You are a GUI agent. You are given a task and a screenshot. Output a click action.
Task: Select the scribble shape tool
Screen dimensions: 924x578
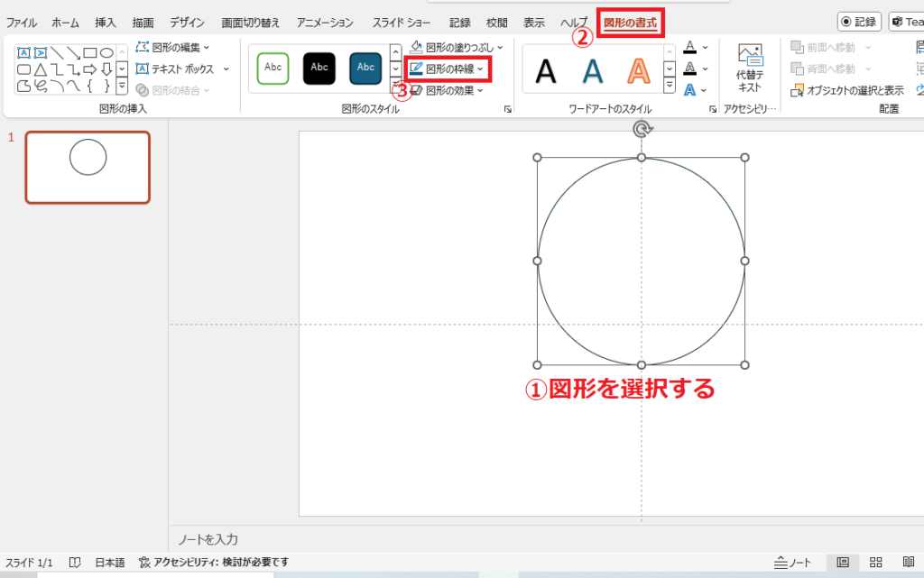pos(40,86)
